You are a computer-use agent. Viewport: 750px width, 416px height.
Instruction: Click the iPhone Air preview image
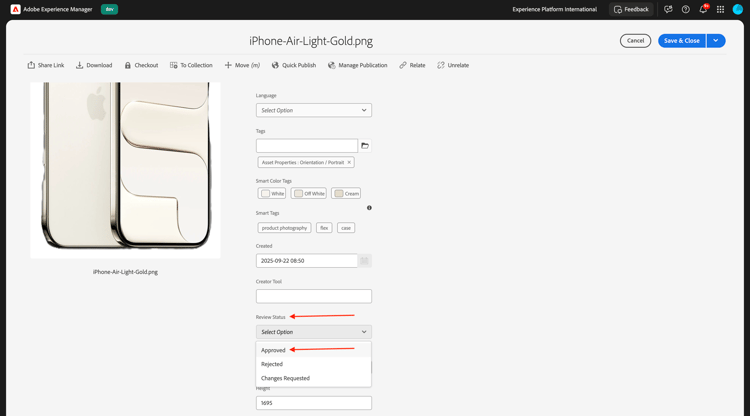coord(125,170)
